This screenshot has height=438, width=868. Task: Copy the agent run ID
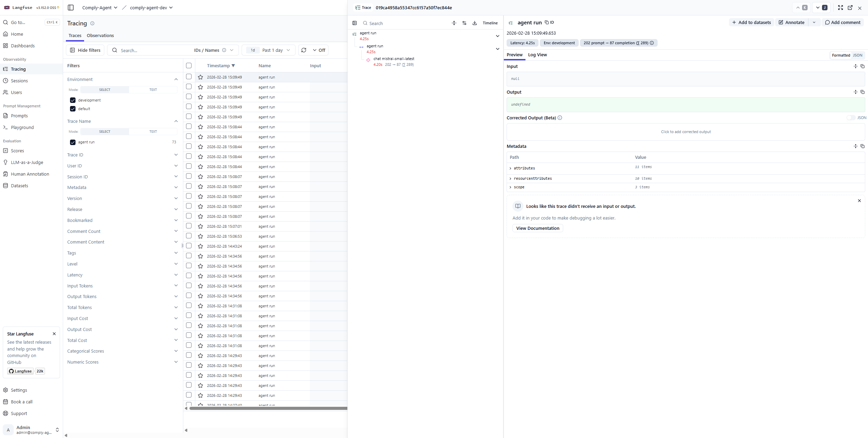(x=549, y=22)
